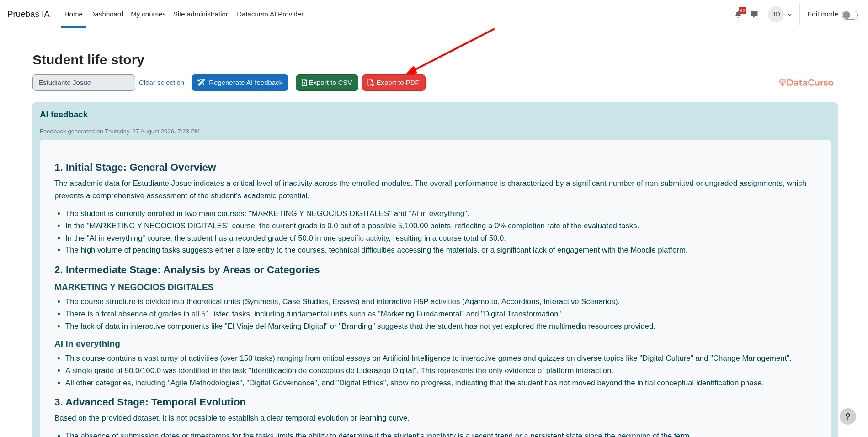
Task: Open the Estudiante Josue student selector
Action: click(x=84, y=83)
